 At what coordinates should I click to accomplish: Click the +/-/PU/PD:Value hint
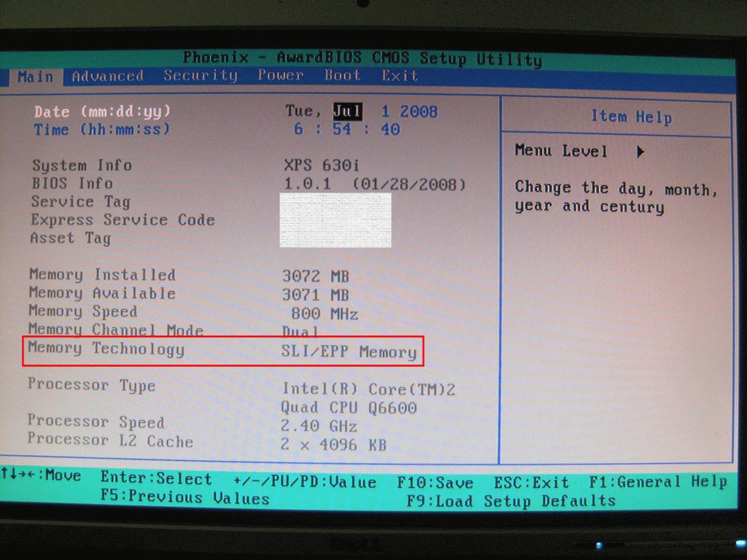305,482
